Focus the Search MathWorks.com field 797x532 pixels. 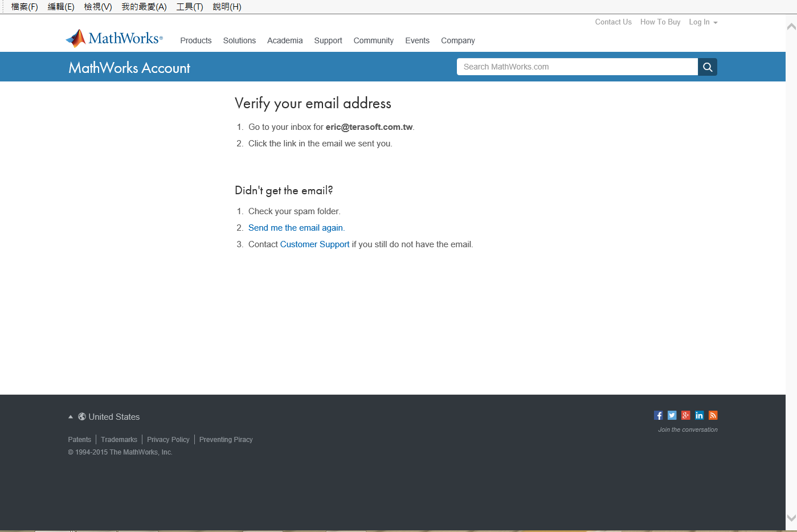pos(577,67)
